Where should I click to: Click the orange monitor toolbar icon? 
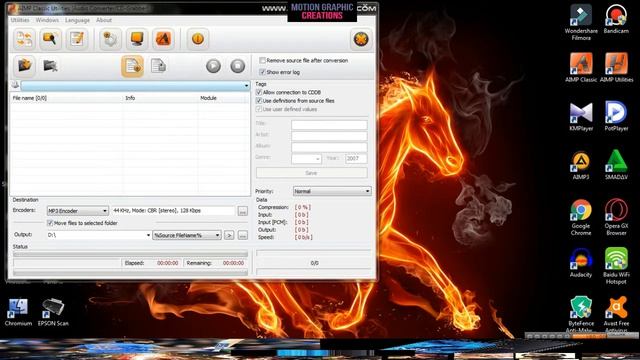137,39
